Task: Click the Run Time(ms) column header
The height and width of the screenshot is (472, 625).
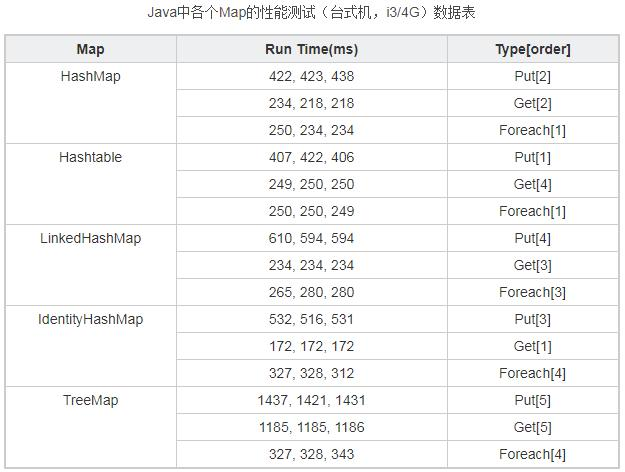Action: point(311,49)
